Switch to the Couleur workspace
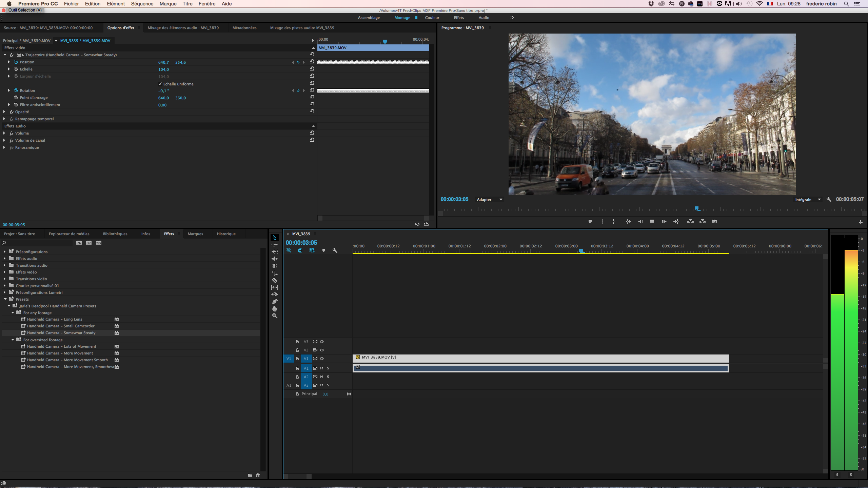Screen dimensions: 868x488 coord(432,18)
